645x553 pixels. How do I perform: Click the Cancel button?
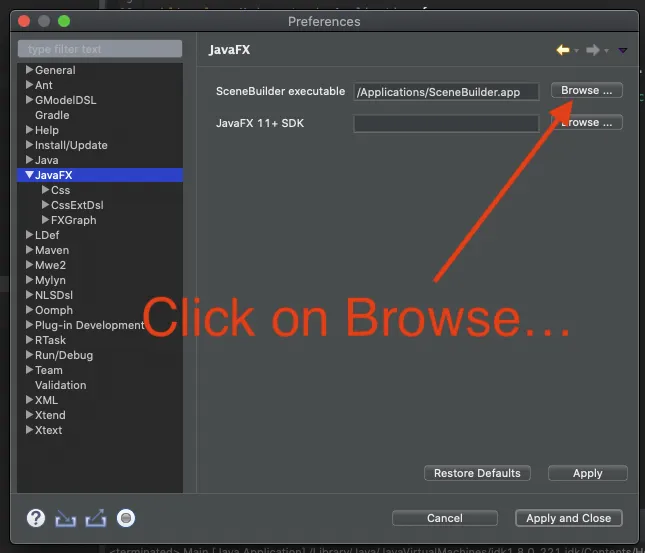coord(445,518)
